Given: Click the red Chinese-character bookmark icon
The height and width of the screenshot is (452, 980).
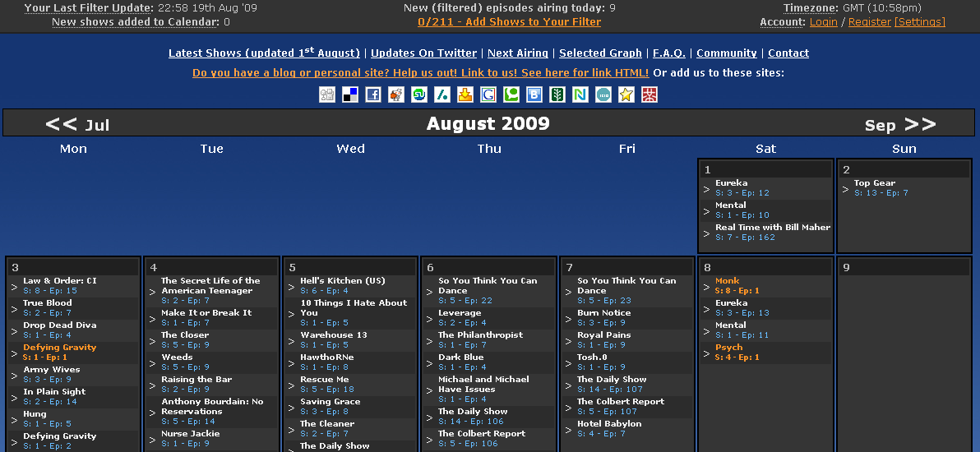Looking at the screenshot, I should click(x=649, y=95).
